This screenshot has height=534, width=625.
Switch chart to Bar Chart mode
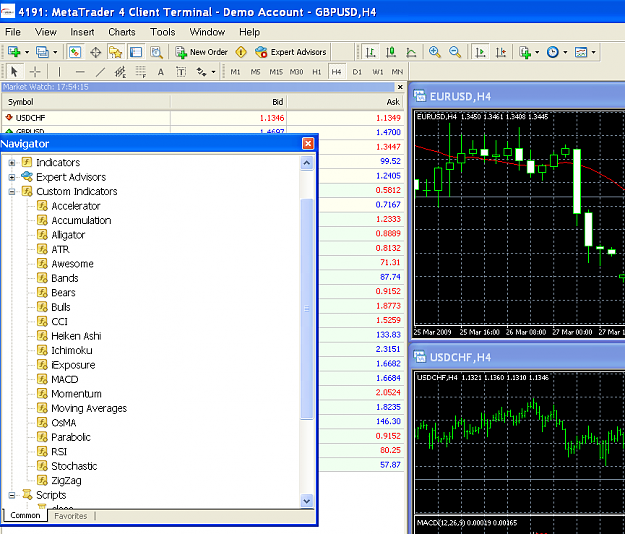(x=371, y=52)
